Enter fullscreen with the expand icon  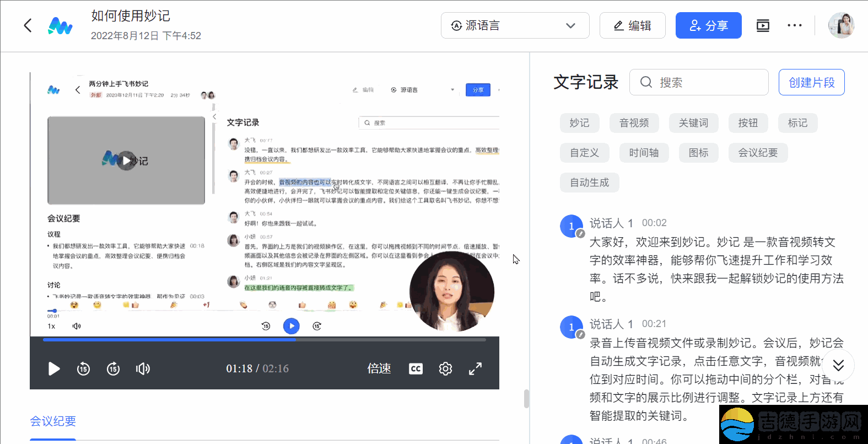(475, 368)
